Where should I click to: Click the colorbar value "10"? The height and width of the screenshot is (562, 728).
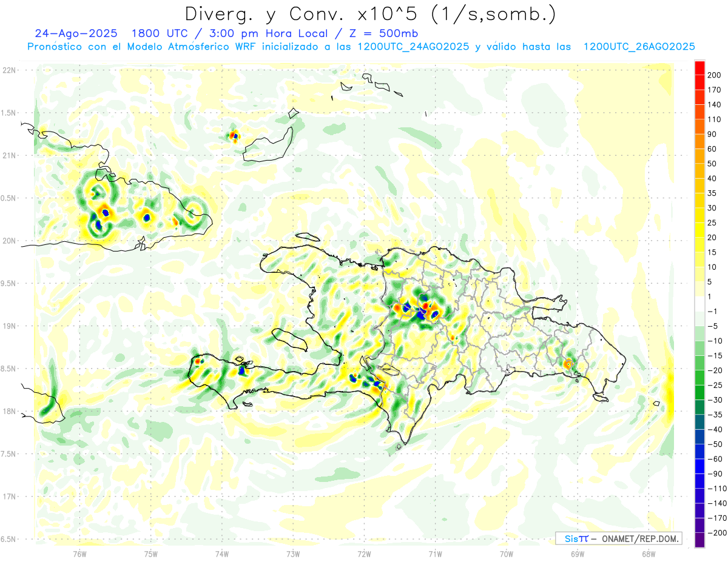click(x=713, y=267)
